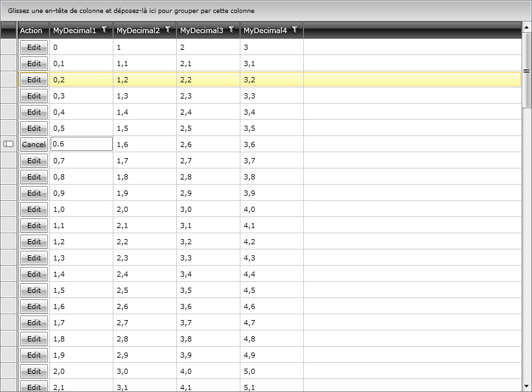
Task: Select MyDecimal1 cell 0 in first row
Action: tap(82, 47)
